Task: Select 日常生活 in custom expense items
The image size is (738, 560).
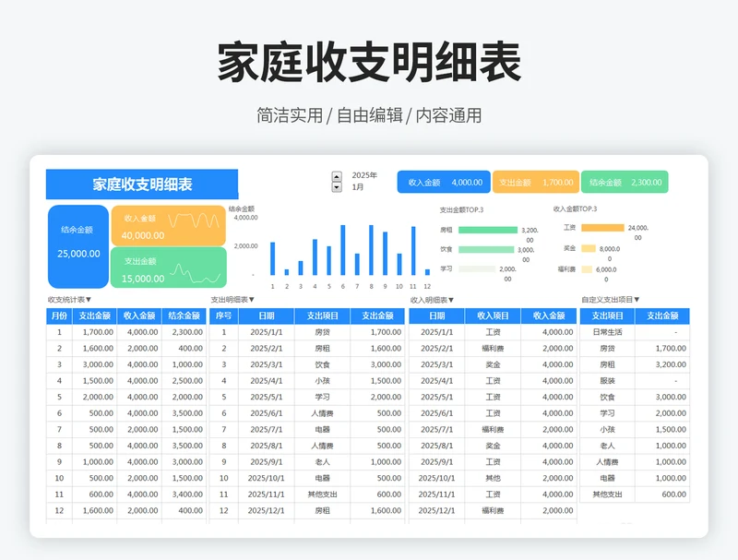Action: click(608, 332)
